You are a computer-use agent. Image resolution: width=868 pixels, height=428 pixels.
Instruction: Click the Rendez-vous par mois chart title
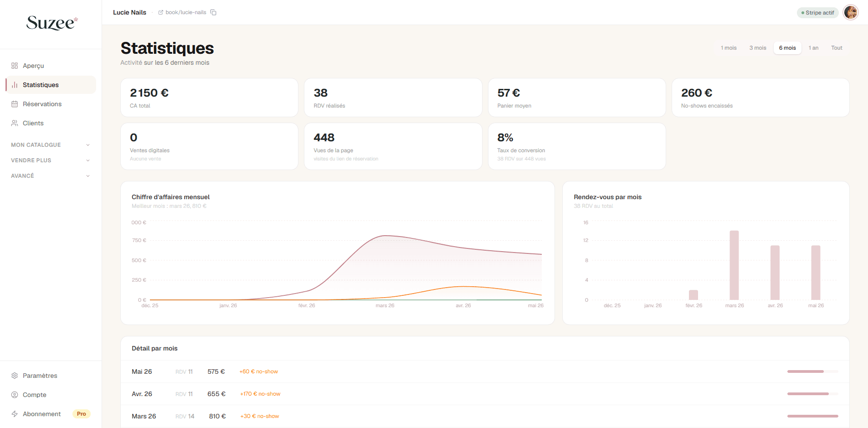pos(607,197)
